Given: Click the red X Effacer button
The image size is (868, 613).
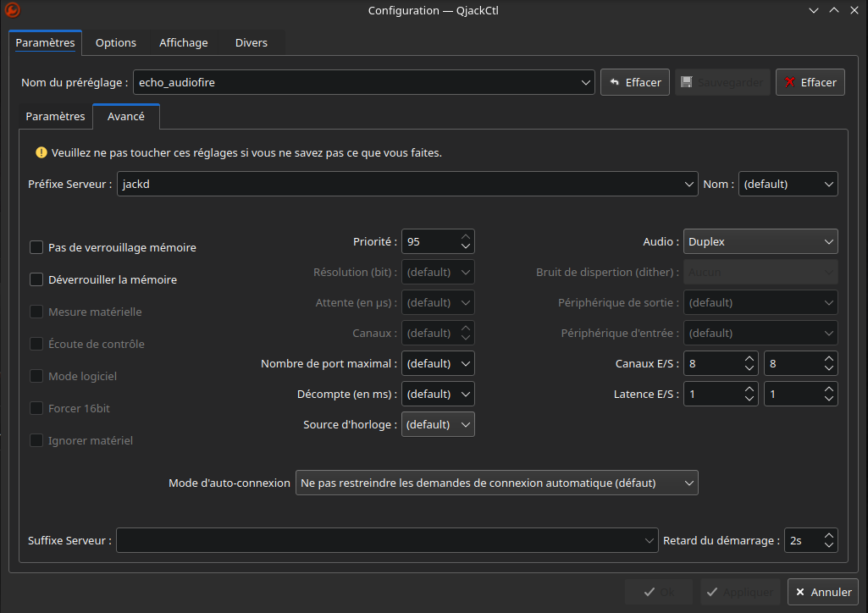Looking at the screenshot, I should pos(810,82).
